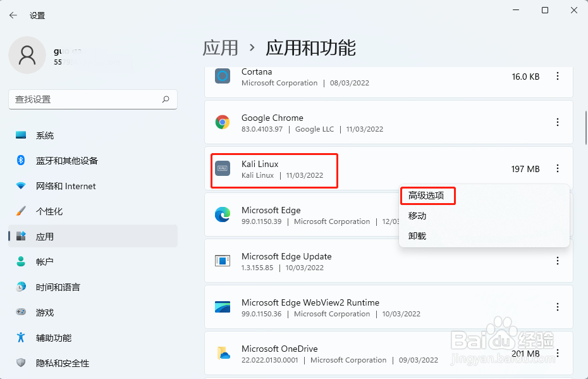Click the Microsoft Edge Update name
Viewport: 588px width, 379px height.
coord(286,256)
